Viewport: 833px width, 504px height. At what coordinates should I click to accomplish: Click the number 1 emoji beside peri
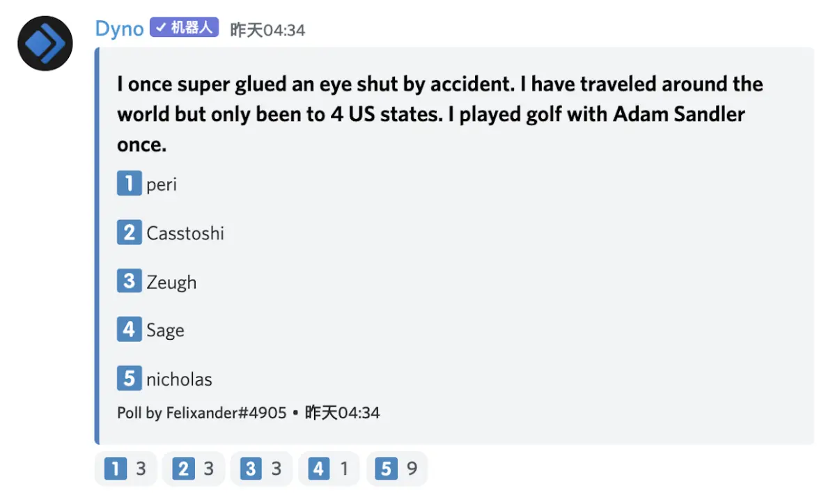[129, 184]
